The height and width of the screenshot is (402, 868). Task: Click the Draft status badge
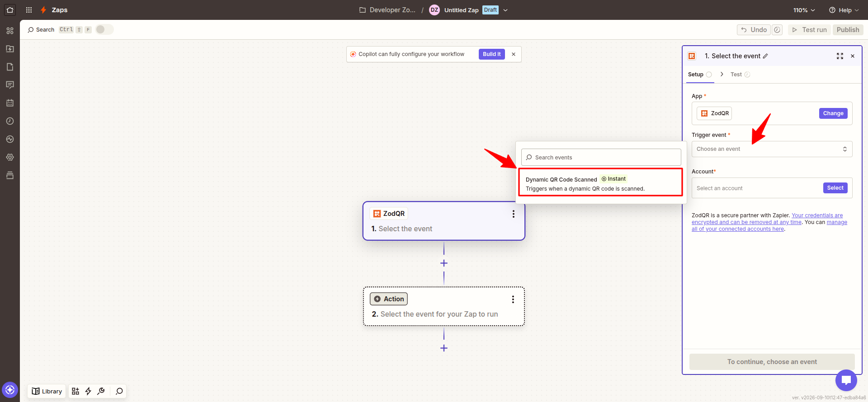pyautogui.click(x=490, y=10)
